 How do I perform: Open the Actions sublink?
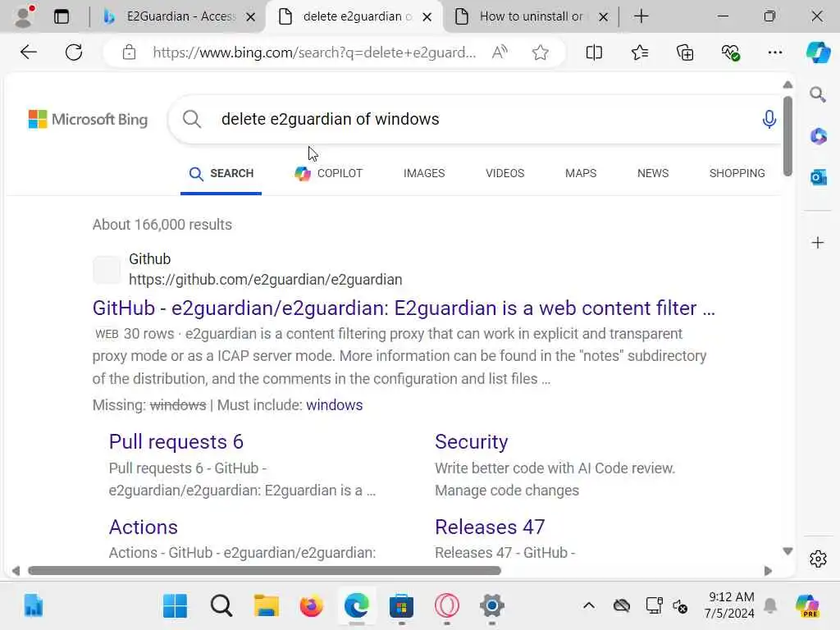(143, 527)
